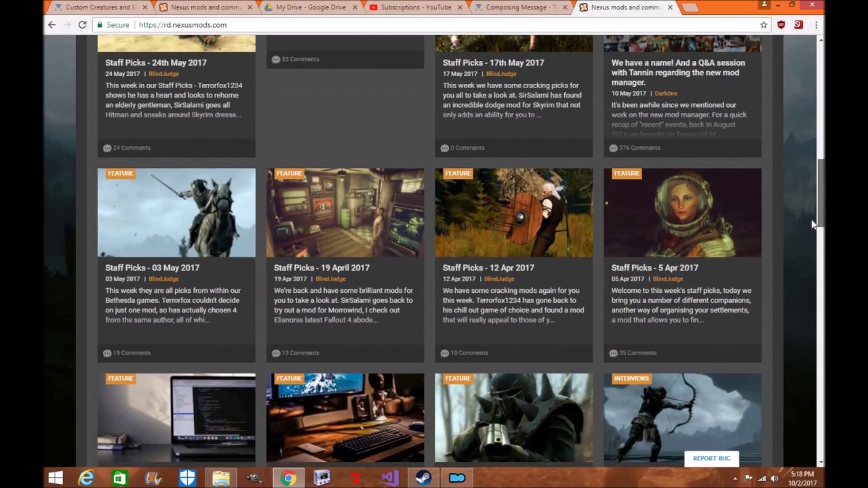Open the author DarkOne profile link
Viewport: 868px width, 488px height.
[x=666, y=94]
